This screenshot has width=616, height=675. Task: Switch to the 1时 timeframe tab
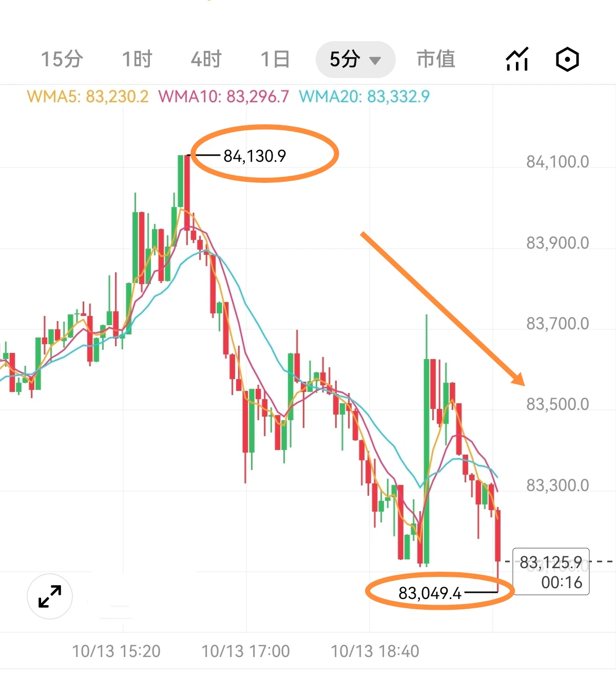click(137, 60)
